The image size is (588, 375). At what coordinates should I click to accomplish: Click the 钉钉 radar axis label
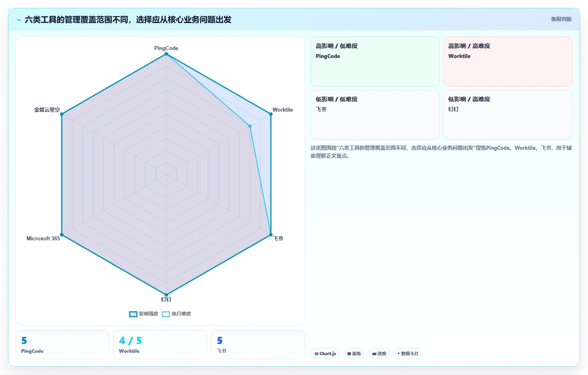166,300
